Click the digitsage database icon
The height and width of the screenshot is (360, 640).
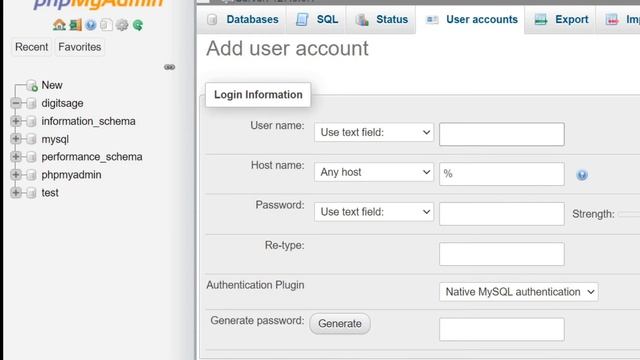tap(31, 103)
